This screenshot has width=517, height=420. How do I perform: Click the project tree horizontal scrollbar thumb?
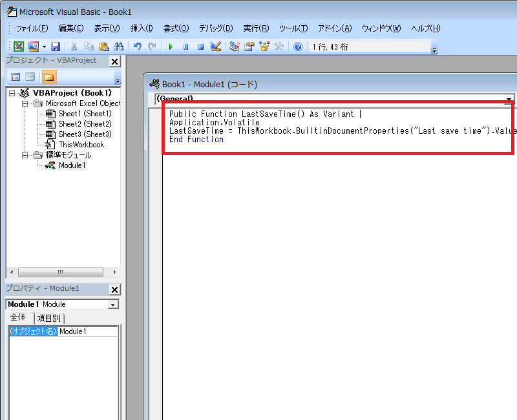tap(61, 272)
